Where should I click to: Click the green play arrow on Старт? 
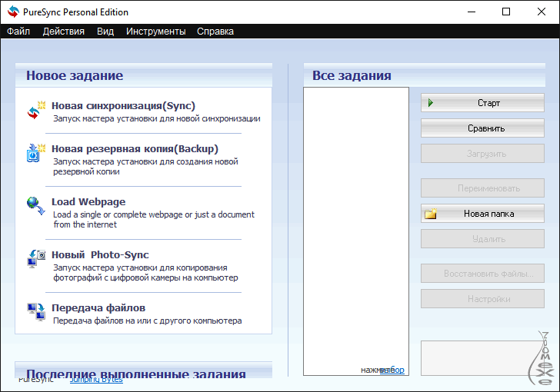click(430, 103)
